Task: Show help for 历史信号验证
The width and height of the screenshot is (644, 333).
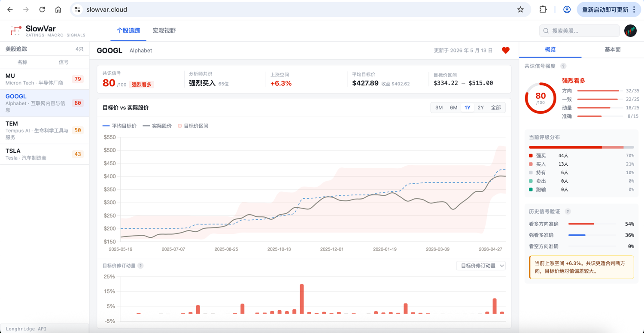Action: [568, 212]
